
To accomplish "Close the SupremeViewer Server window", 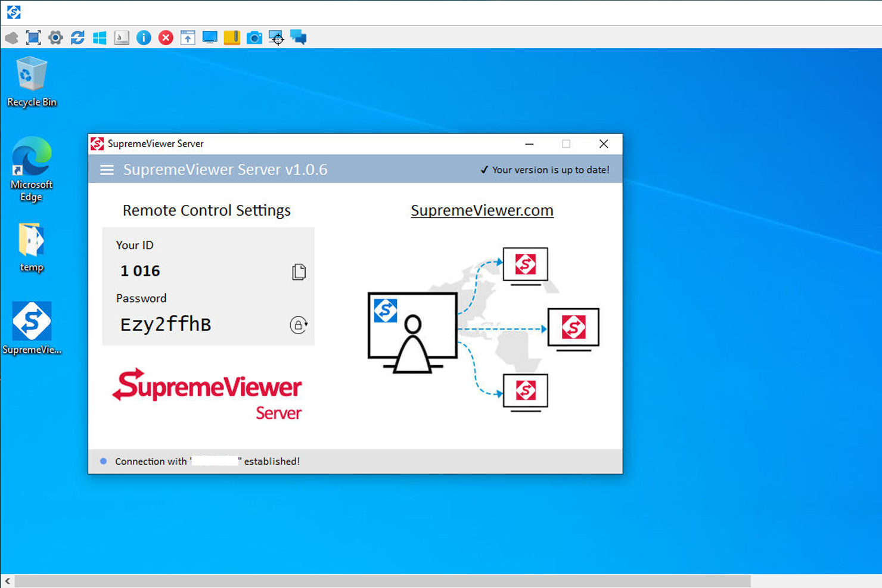I will [x=604, y=144].
